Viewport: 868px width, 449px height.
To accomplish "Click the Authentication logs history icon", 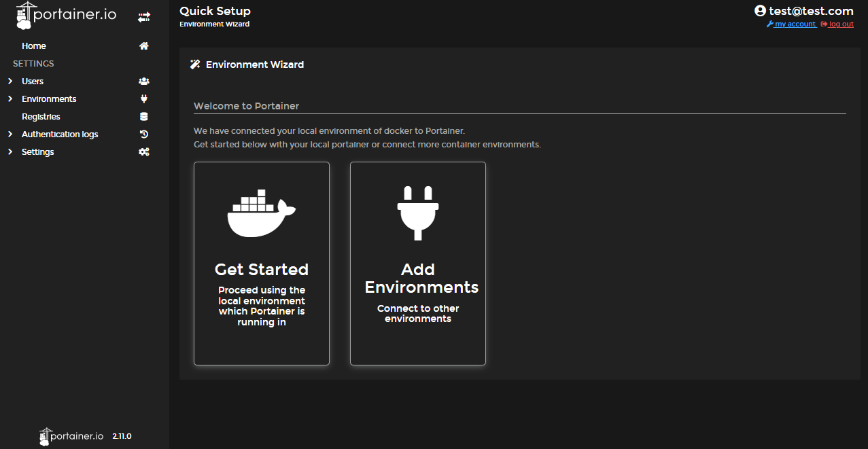I will click(144, 134).
